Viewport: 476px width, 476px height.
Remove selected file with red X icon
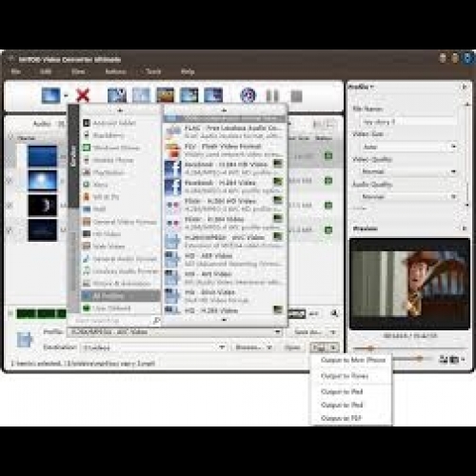tap(83, 95)
